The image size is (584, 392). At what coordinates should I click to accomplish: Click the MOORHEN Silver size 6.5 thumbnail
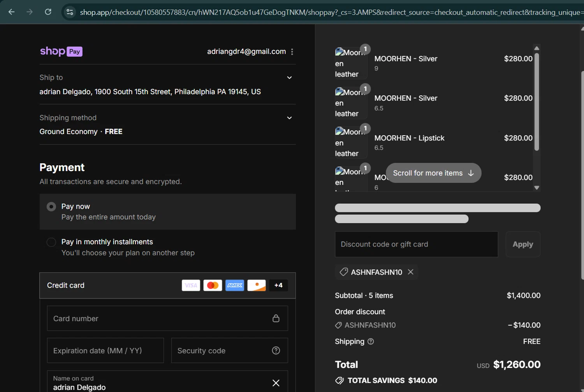pyautogui.click(x=351, y=103)
